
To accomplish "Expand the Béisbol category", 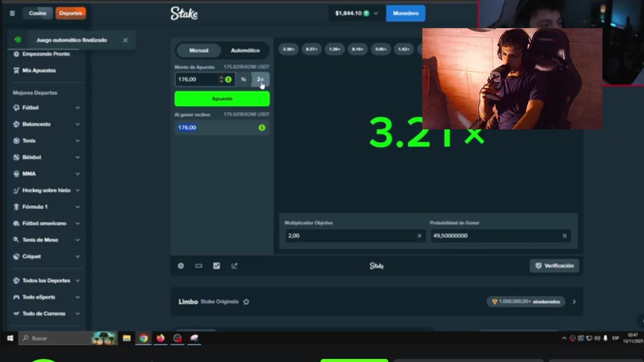I will click(77, 157).
